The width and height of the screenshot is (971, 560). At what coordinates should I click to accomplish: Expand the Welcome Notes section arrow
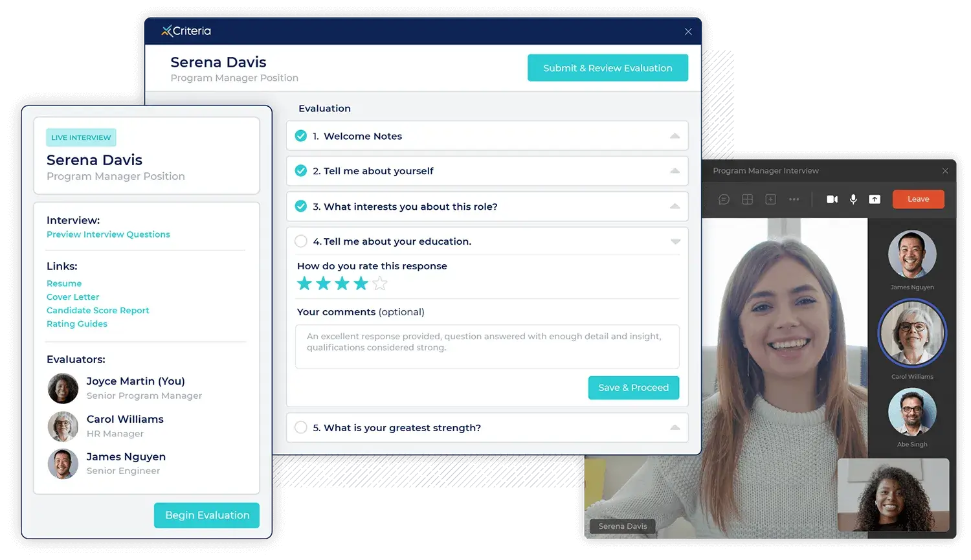coord(675,136)
